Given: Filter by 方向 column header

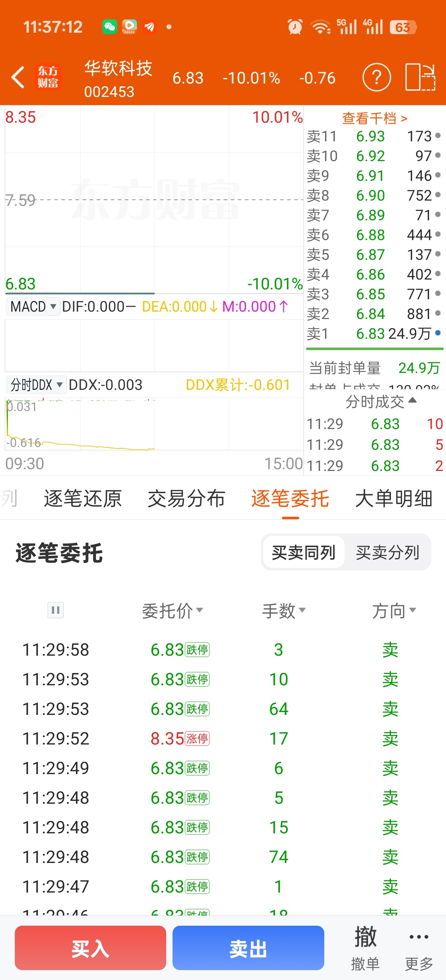Looking at the screenshot, I should coord(394,611).
